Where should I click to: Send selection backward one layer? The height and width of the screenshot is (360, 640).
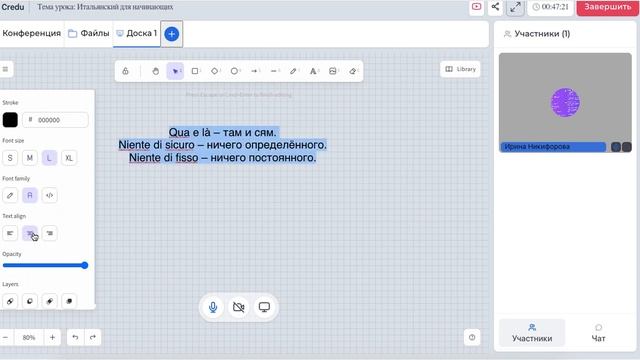tap(30, 301)
